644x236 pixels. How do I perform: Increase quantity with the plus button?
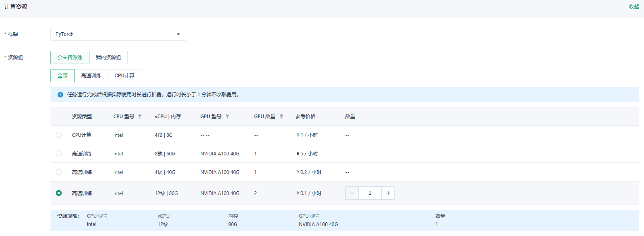tap(388, 193)
